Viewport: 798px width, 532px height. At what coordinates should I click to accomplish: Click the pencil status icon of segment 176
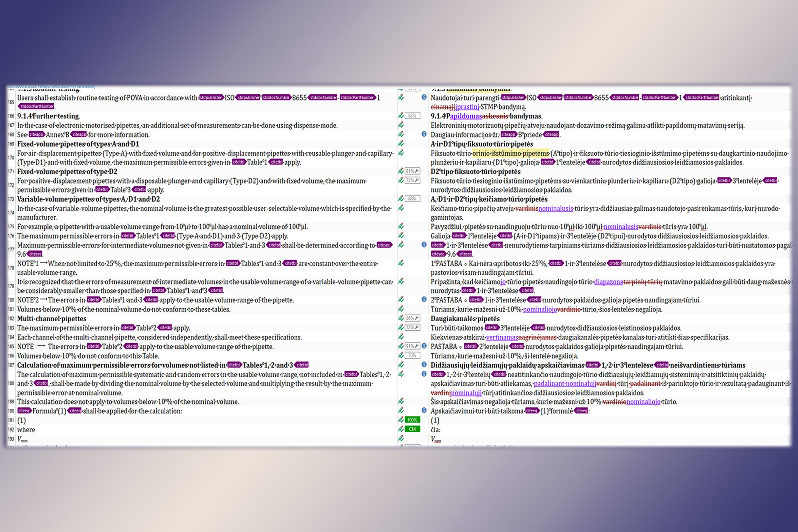[401, 236]
